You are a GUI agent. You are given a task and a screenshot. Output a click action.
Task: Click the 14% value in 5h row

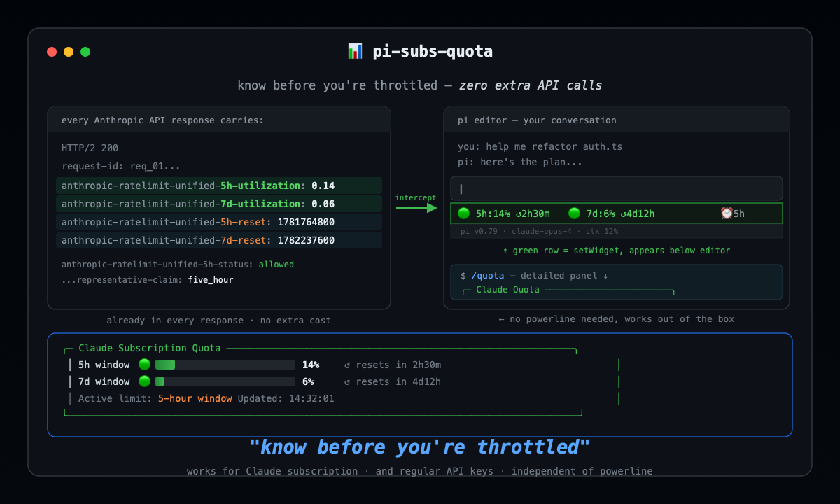pos(311,365)
